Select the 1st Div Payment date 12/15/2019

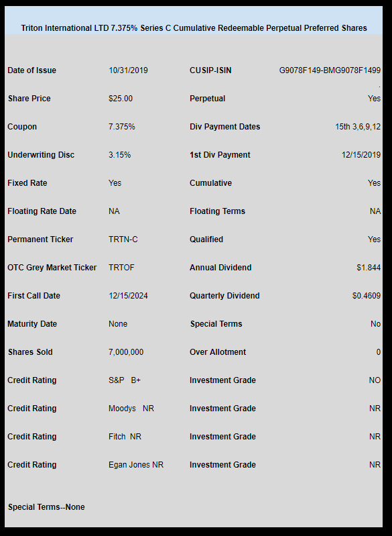coord(361,155)
